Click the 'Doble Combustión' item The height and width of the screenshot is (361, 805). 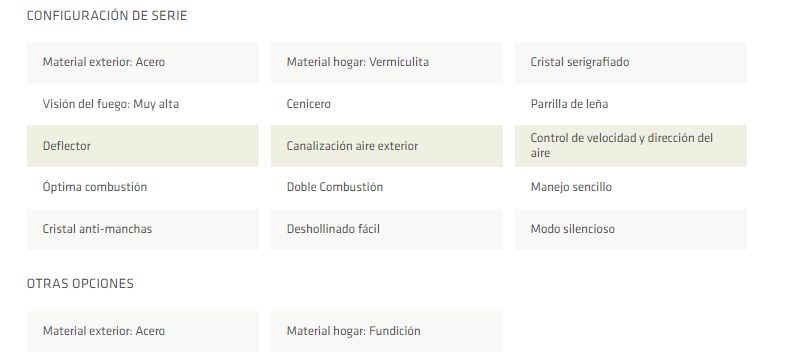[335, 187]
